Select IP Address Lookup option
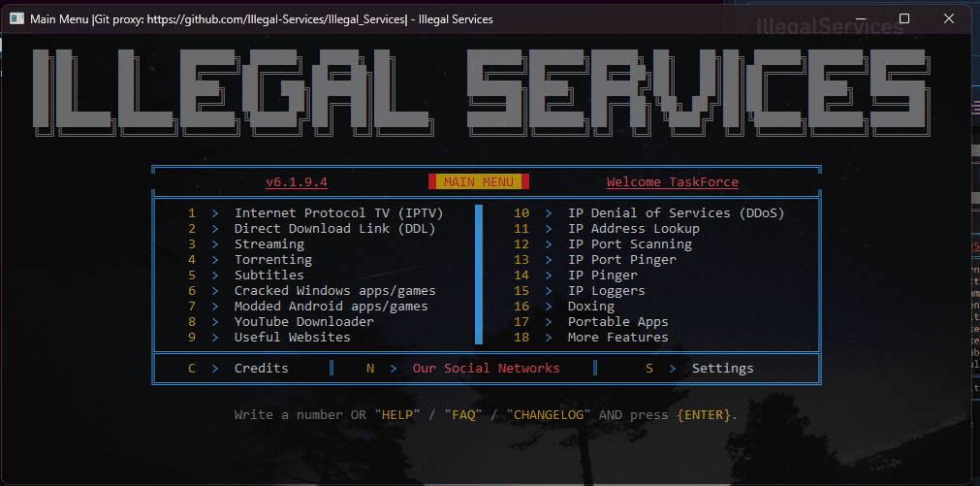The width and height of the screenshot is (980, 486). [x=634, y=229]
